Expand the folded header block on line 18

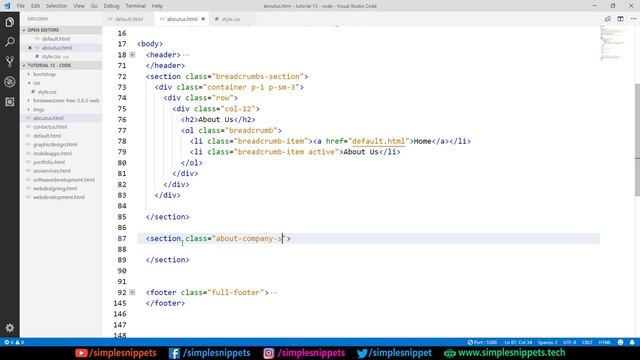132,55
